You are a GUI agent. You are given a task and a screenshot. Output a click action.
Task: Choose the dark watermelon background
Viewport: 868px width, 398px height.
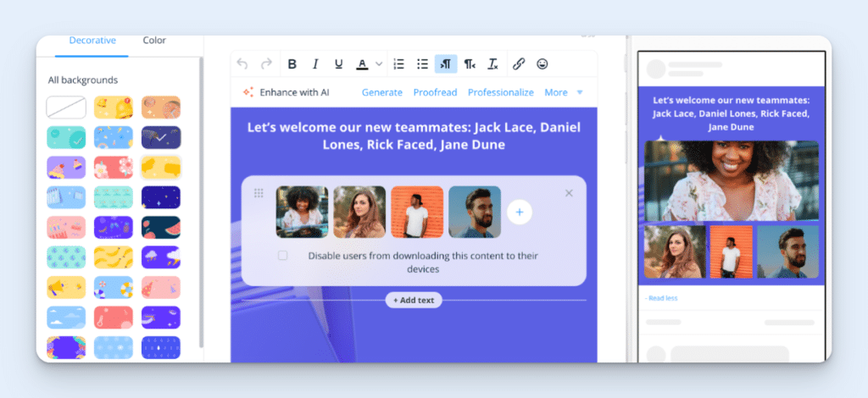[x=161, y=227]
